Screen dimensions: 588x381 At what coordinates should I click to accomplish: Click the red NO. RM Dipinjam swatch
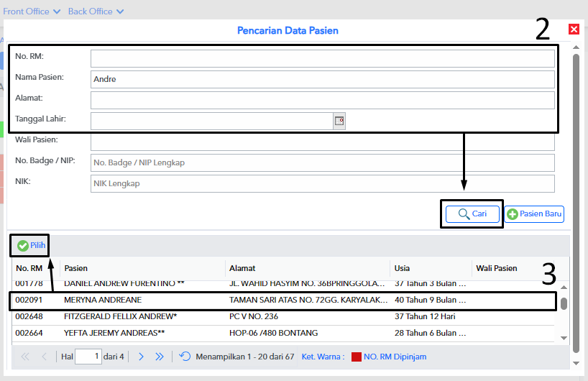356,357
